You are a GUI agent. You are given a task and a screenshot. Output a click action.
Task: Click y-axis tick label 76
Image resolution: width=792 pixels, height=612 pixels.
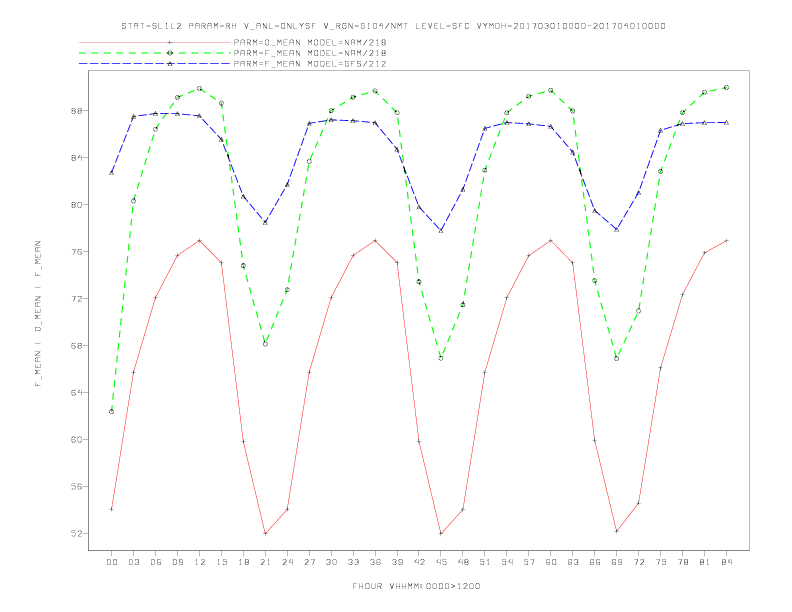coord(77,251)
